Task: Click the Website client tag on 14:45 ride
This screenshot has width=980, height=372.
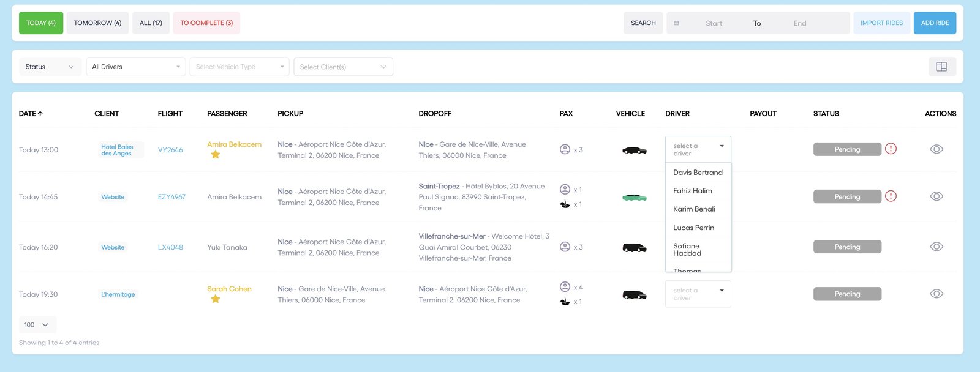Action: pyautogui.click(x=113, y=197)
